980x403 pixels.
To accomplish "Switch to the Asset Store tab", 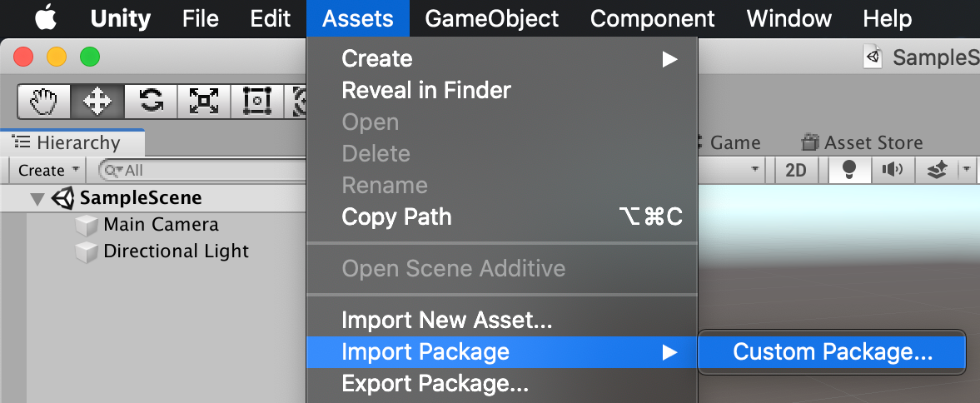I will [862, 143].
